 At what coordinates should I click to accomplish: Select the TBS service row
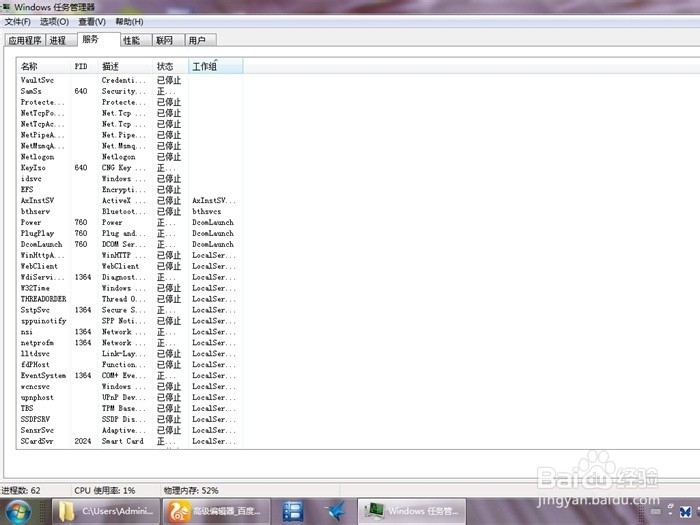[x=130, y=408]
